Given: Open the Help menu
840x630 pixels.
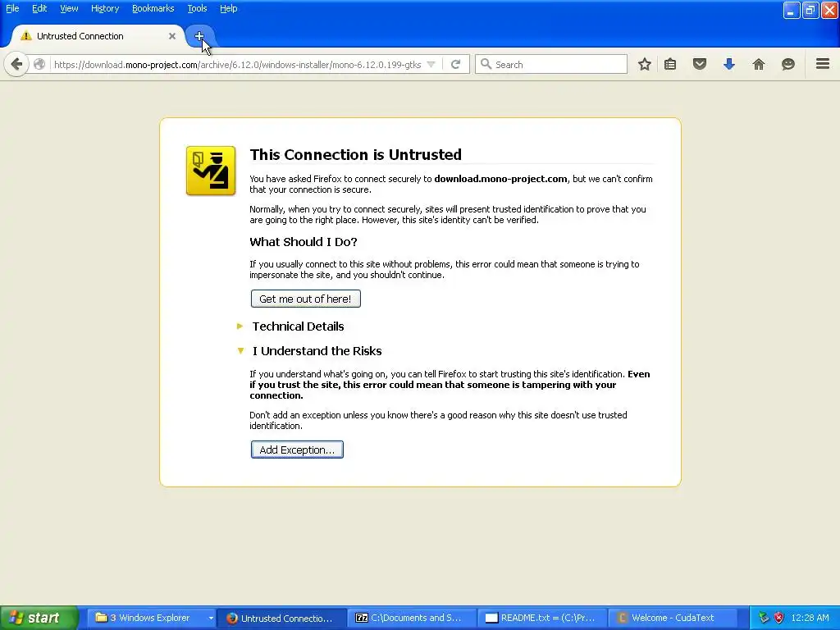Looking at the screenshot, I should pyautogui.click(x=228, y=8).
